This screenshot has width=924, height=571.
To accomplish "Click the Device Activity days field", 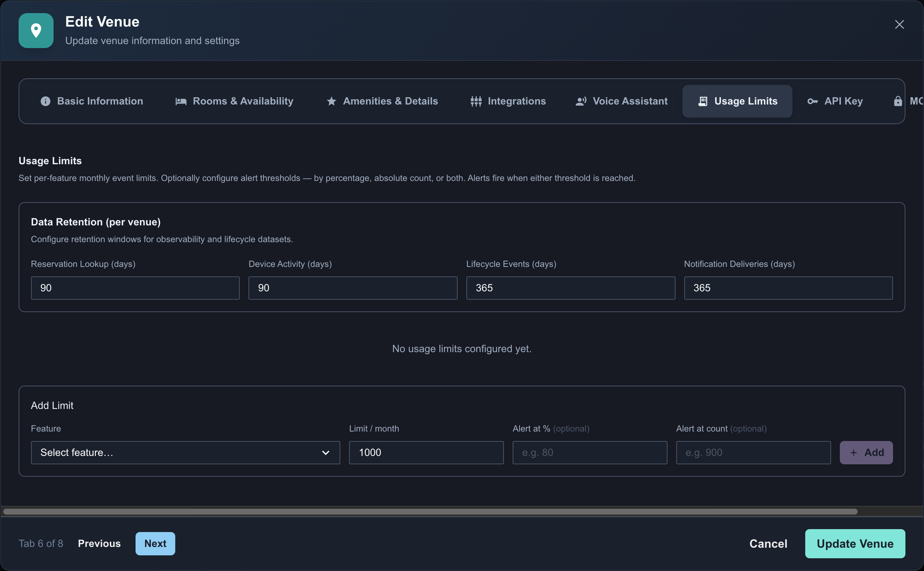I will [352, 288].
